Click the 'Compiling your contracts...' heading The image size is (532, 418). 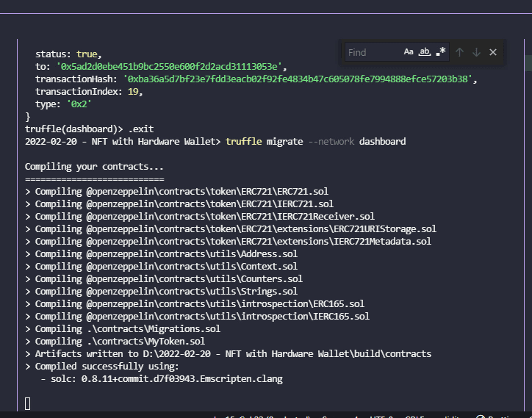point(94,167)
